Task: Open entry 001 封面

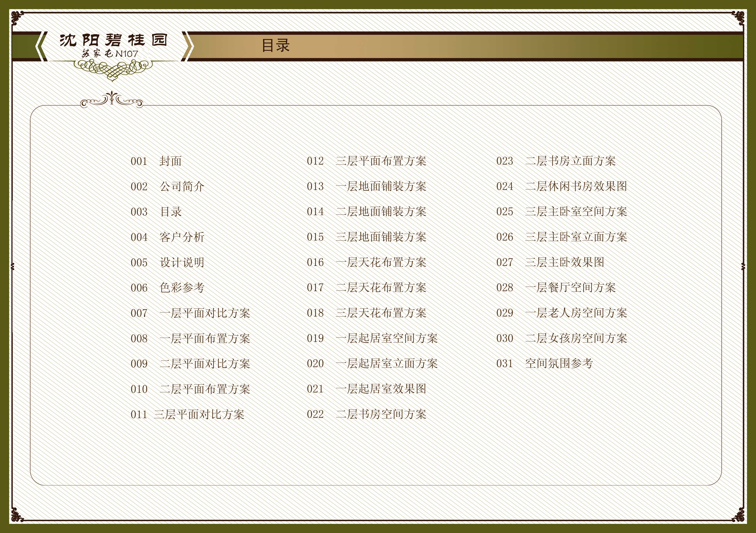Action: pyautogui.click(x=170, y=161)
